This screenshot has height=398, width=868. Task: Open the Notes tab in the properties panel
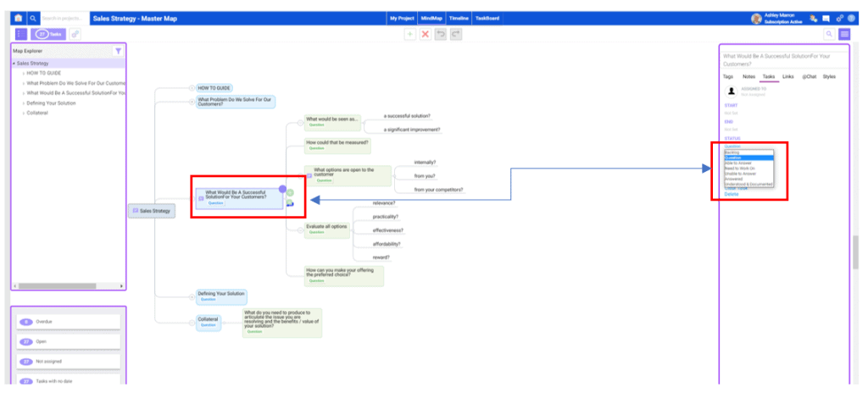pos(748,77)
